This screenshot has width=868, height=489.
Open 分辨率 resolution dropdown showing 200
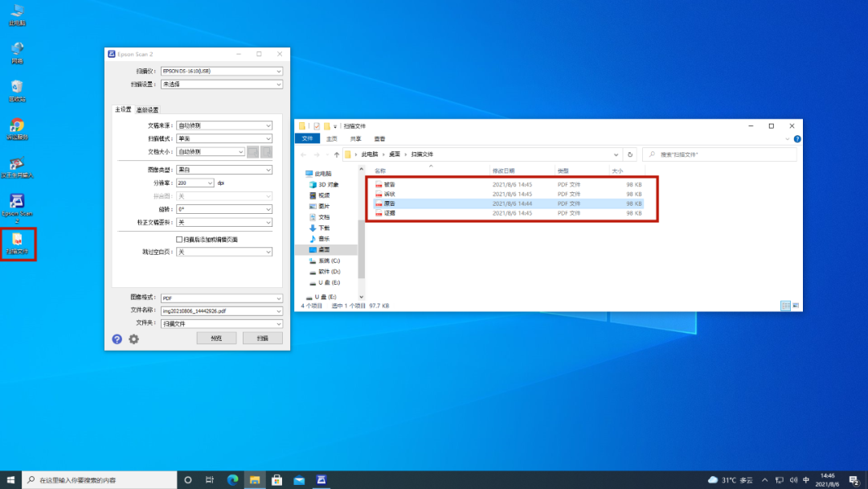coord(194,183)
